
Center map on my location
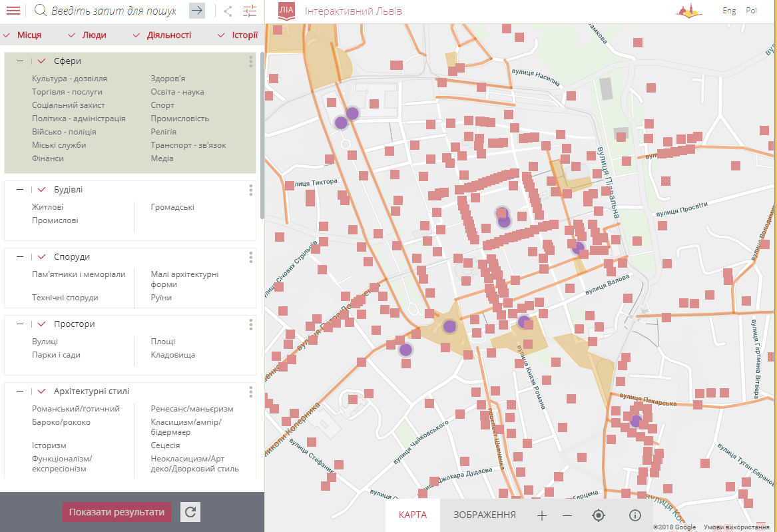click(x=599, y=515)
